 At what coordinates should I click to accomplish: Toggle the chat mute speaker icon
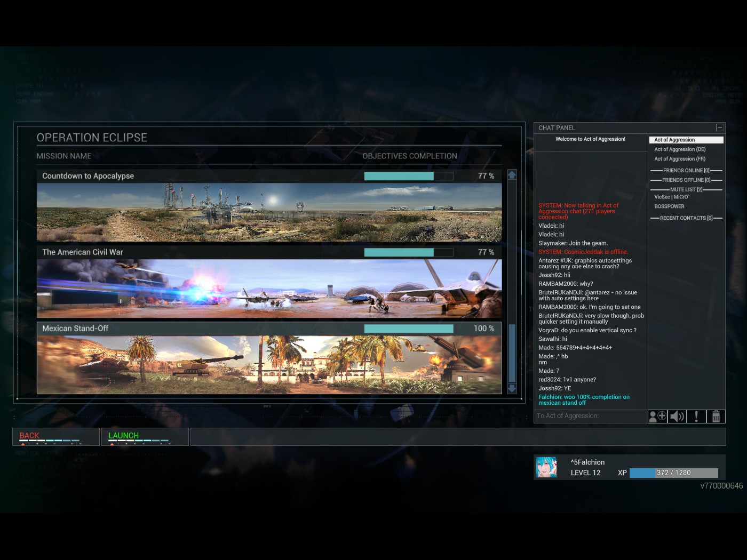click(677, 417)
